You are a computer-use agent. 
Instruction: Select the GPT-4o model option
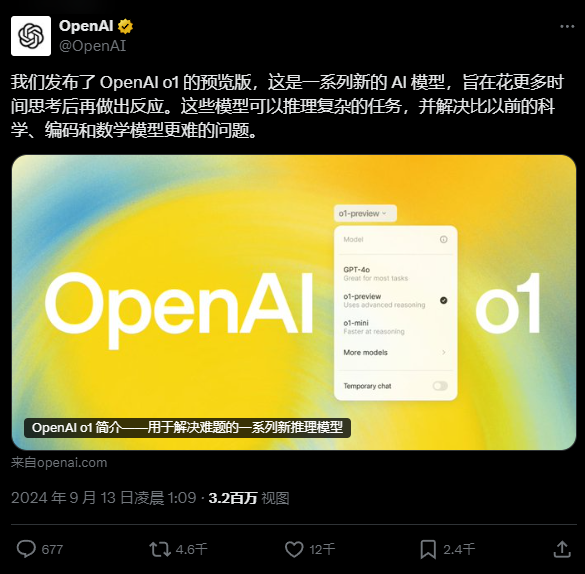[x=395, y=274]
